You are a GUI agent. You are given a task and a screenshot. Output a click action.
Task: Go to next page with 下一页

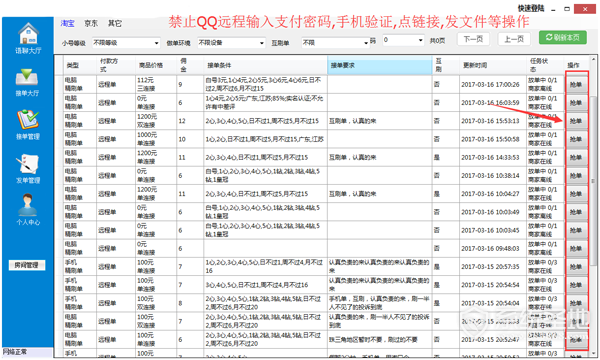(473, 39)
